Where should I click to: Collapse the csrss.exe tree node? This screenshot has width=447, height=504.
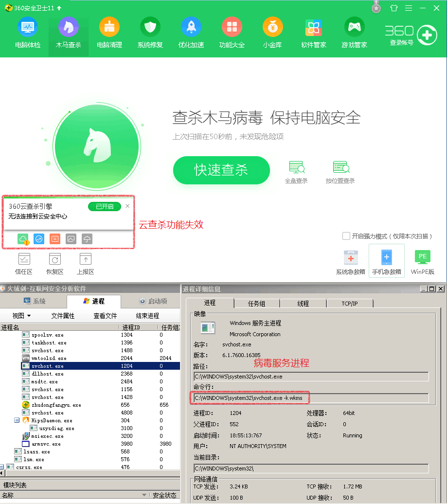pyautogui.click(x=1, y=467)
